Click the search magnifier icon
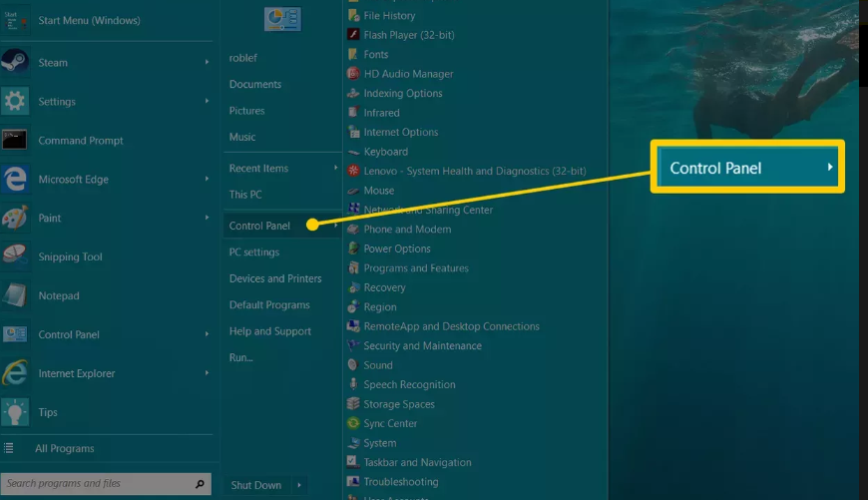This screenshot has height=500, width=868. pos(200,484)
